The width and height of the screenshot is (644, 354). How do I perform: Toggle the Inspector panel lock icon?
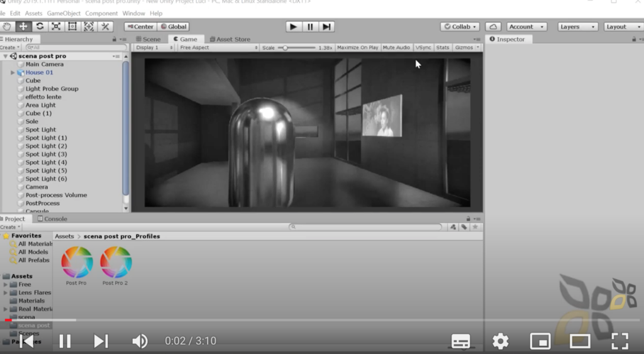tap(634, 39)
